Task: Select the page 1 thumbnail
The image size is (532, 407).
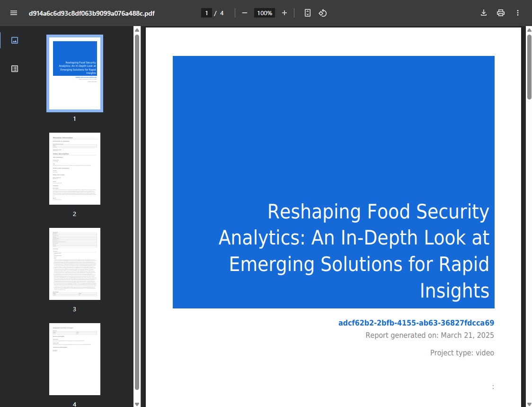Action: (75, 73)
